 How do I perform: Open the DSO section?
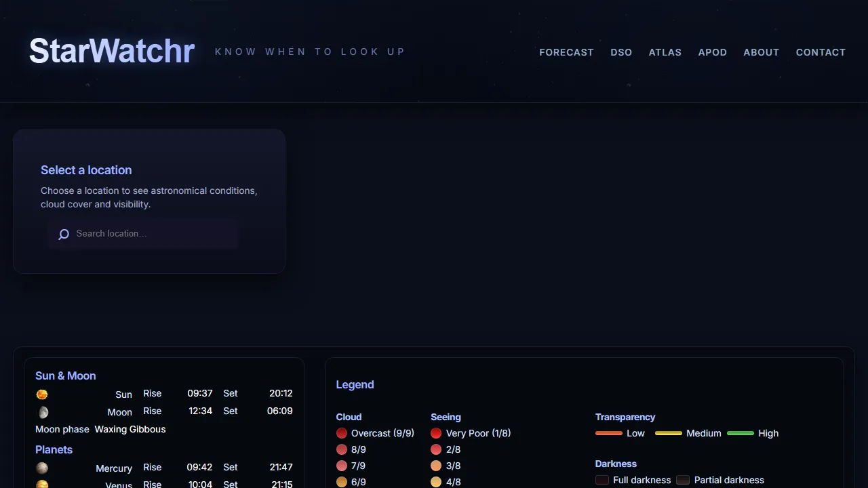pos(621,52)
